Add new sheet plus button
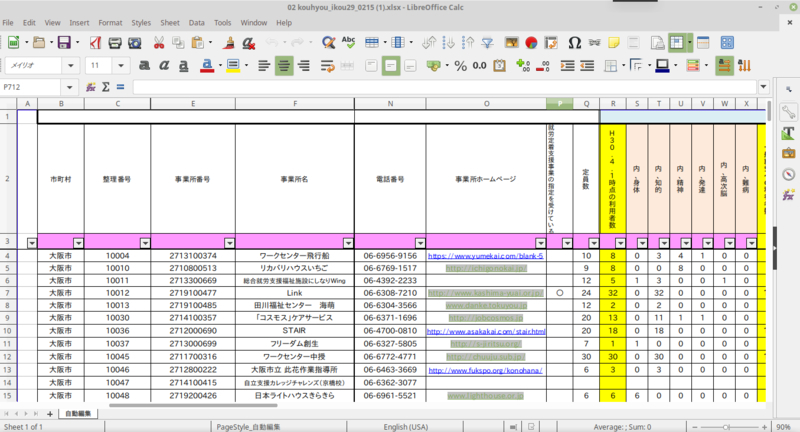This screenshot has height=432, width=800. tap(49, 414)
